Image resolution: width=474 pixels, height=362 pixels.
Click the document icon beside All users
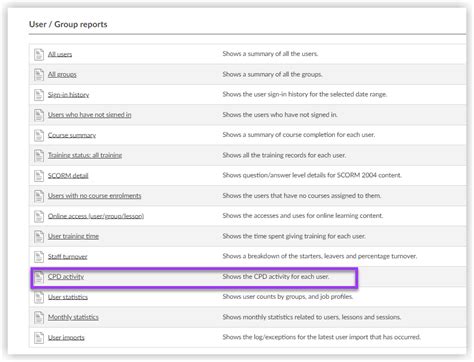point(39,54)
